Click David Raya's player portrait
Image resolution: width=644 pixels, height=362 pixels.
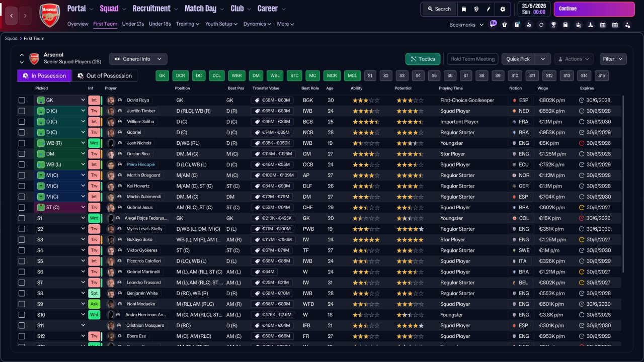[111, 100]
